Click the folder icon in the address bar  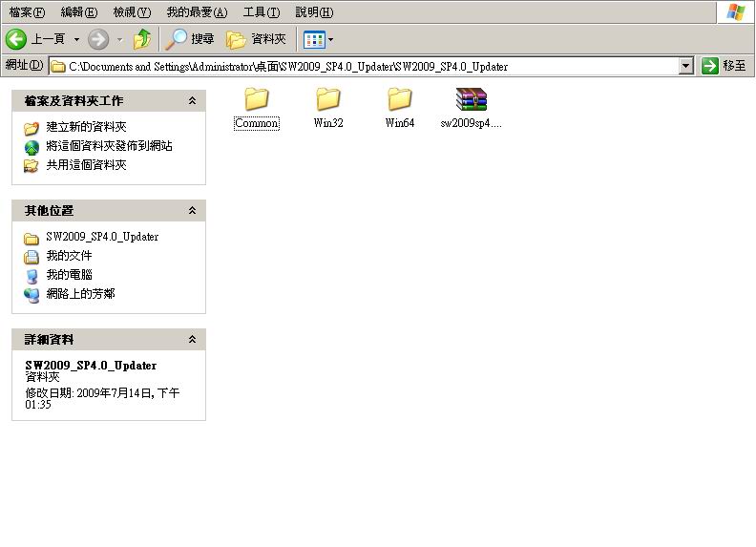(58, 67)
